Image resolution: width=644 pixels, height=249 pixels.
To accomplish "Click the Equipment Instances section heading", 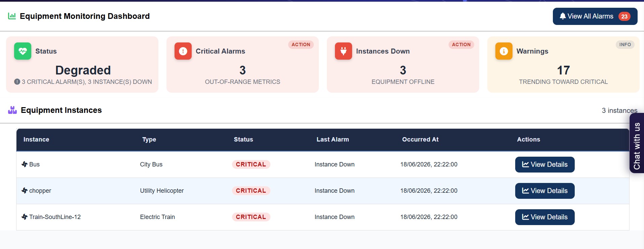I will [x=61, y=110].
